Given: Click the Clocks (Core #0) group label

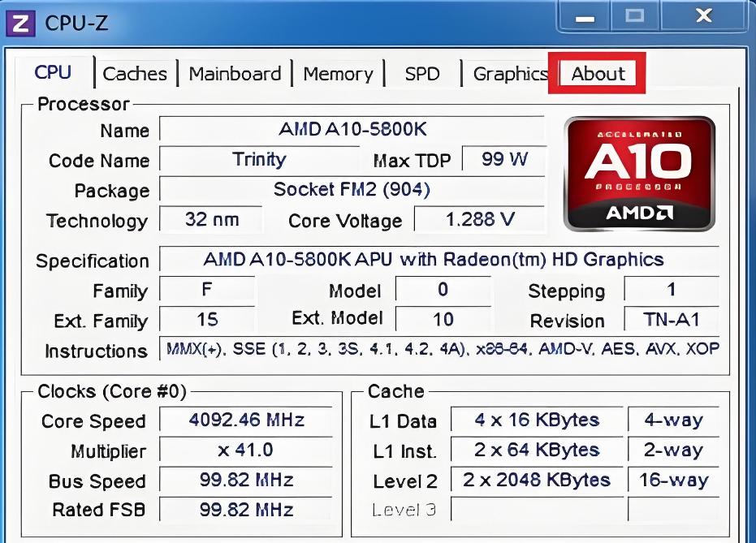Looking at the screenshot, I should (x=112, y=391).
